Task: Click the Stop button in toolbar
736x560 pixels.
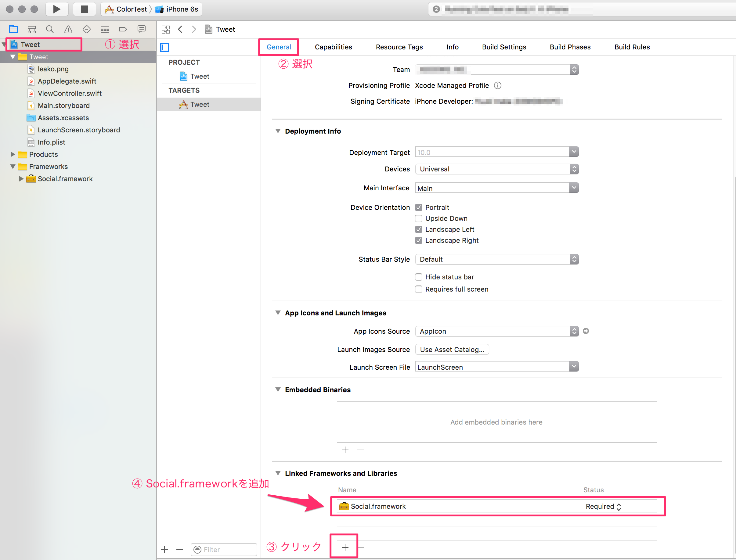Action: 85,9
